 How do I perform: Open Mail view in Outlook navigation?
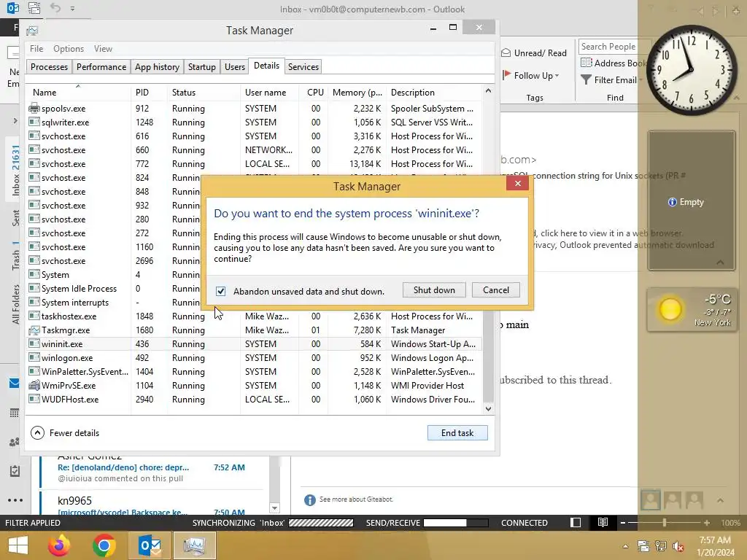point(15,383)
